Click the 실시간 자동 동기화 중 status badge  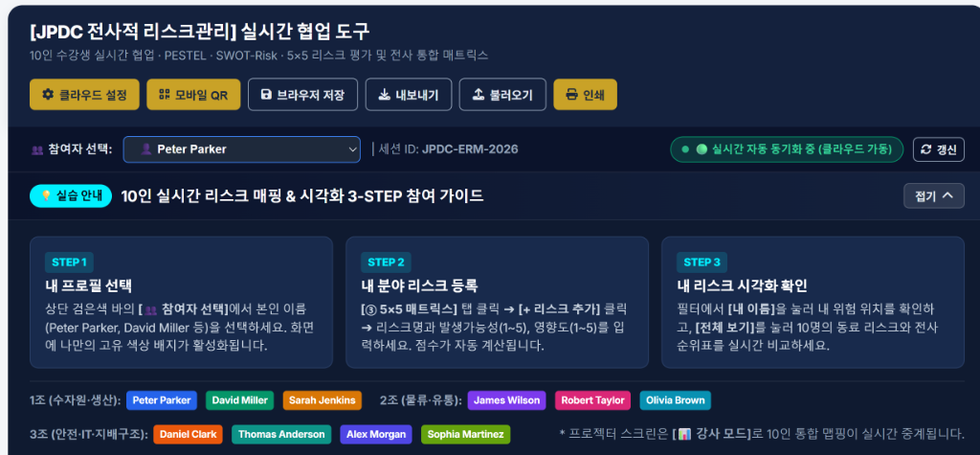tap(787, 149)
